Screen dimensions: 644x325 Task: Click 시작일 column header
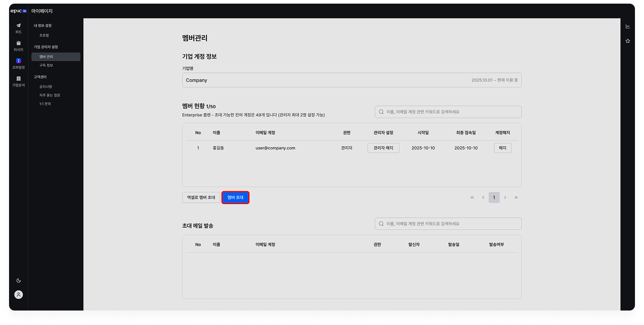[423, 133]
